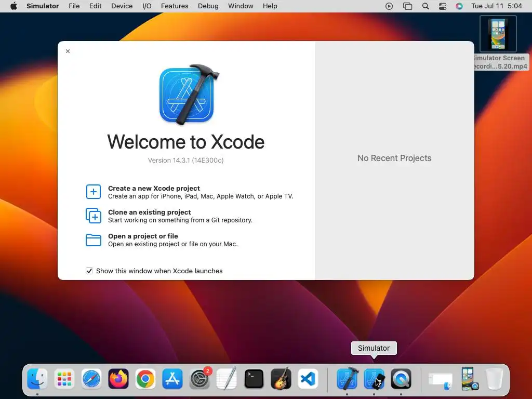Open the Features menu
The image size is (532, 399).
[175, 6]
